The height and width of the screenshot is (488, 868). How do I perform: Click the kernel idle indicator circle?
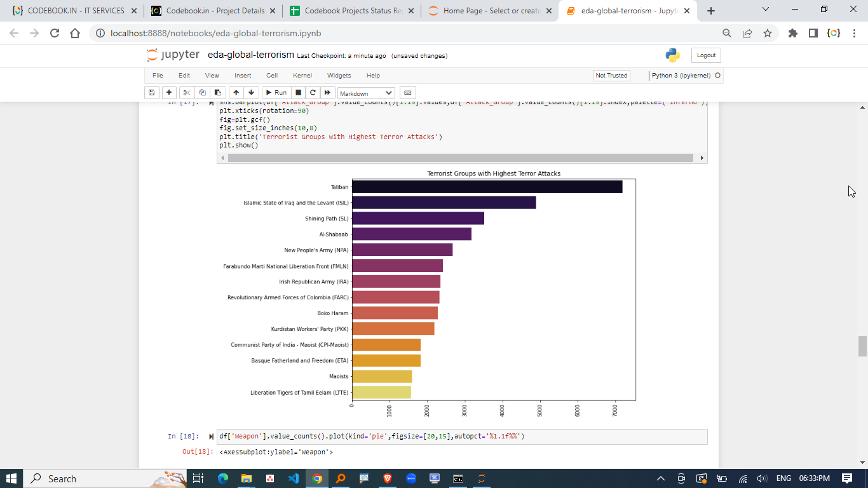718,76
